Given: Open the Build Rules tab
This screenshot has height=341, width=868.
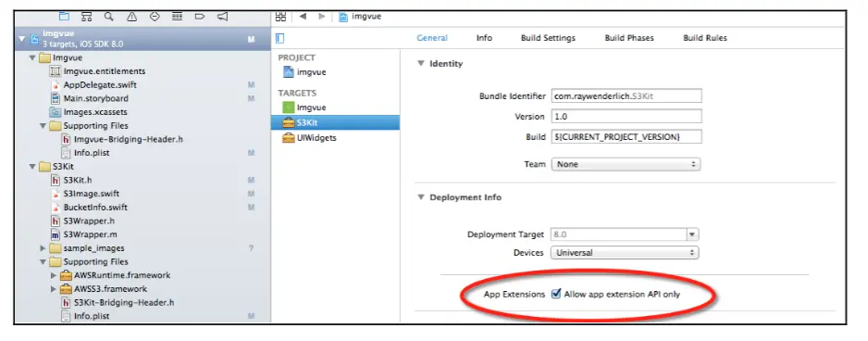Looking at the screenshot, I should pos(705,38).
